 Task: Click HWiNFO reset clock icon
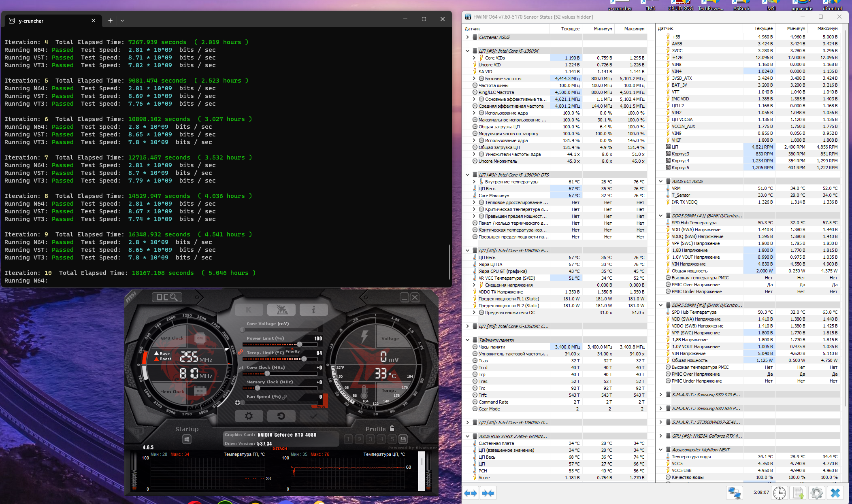(x=779, y=493)
